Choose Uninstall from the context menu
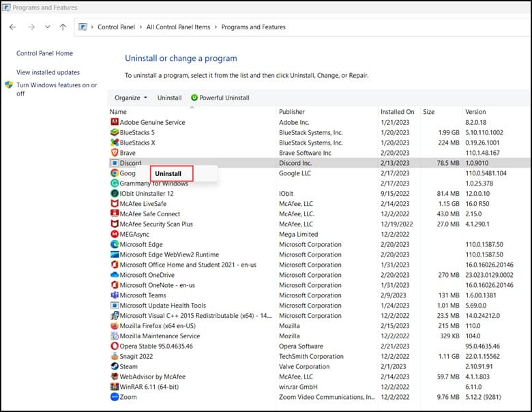532x412 pixels. point(168,174)
